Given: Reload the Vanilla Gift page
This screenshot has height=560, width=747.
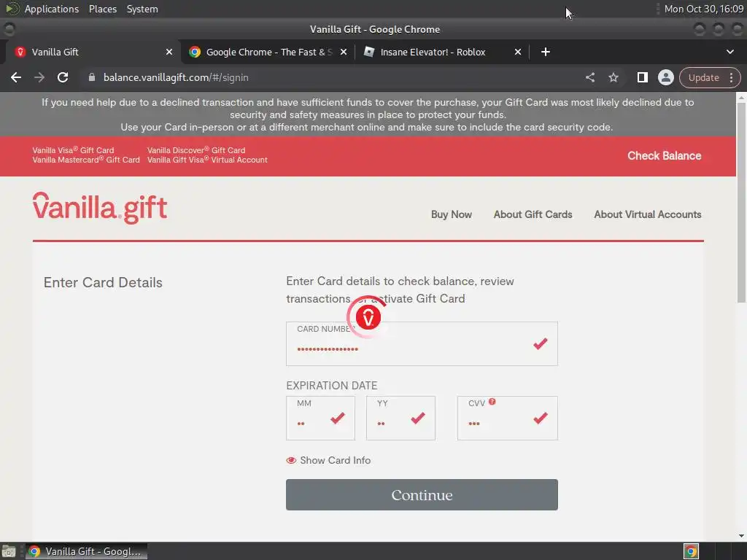Looking at the screenshot, I should point(63,77).
